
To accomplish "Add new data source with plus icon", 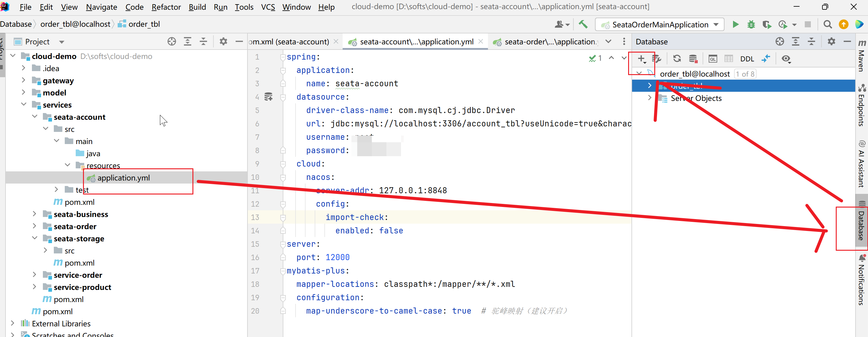I will tap(641, 59).
